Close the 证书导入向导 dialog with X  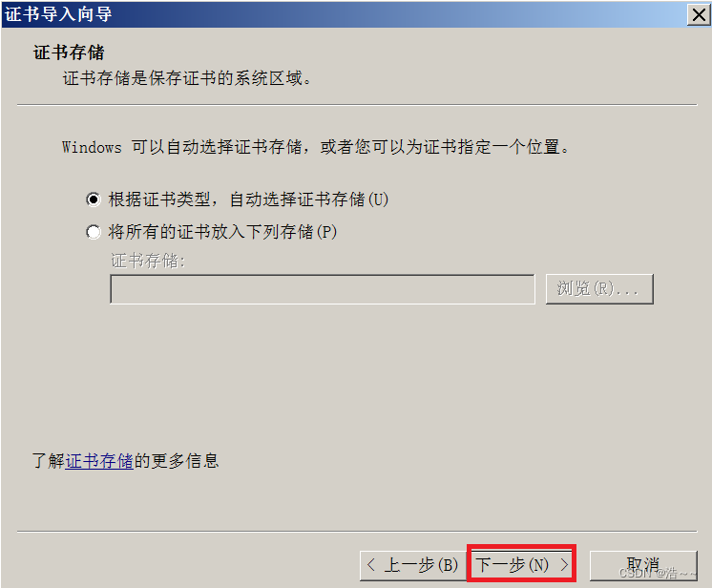tap(699, 14)
